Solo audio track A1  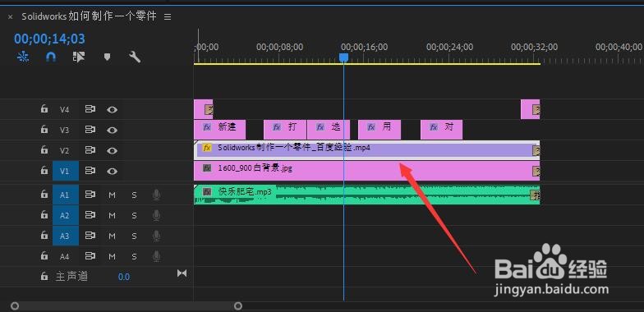134,195
